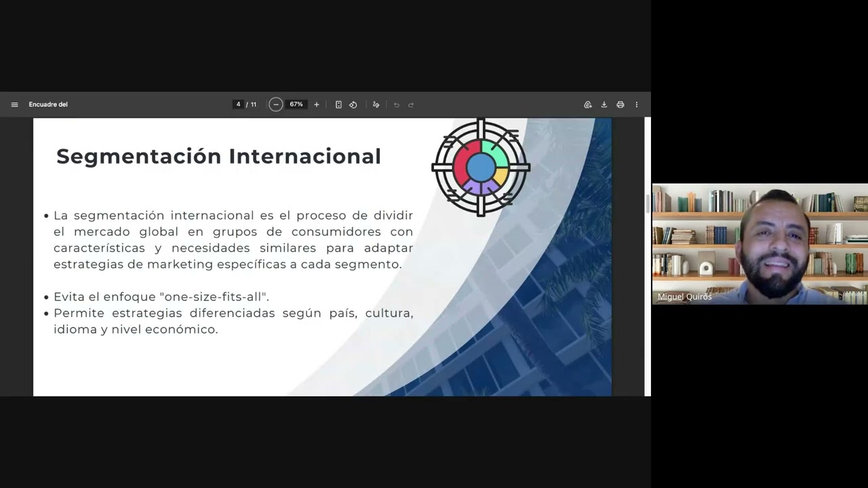The width and height of the screenshot is (868, 488).
Task: Print the PDF document
Action: click(x=620, y=104)
